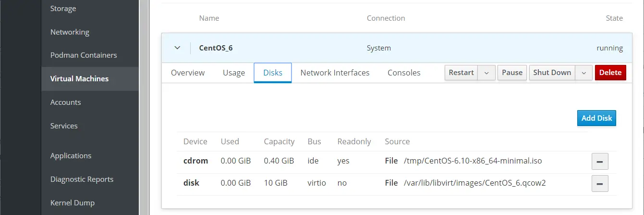Switch to the Overview tab
This screenshot has height=215, width=644.
188,73
